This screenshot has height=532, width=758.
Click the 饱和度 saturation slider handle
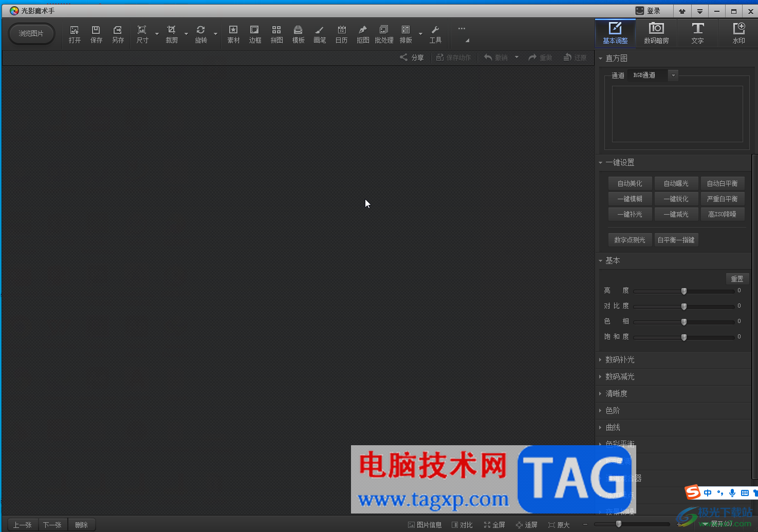[x=684, y=337]
